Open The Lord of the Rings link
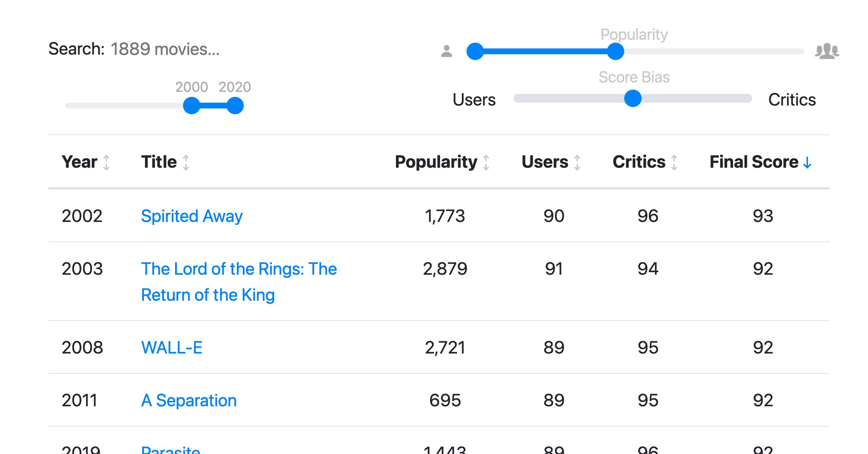The image size is (868, 454). [239, 282]
